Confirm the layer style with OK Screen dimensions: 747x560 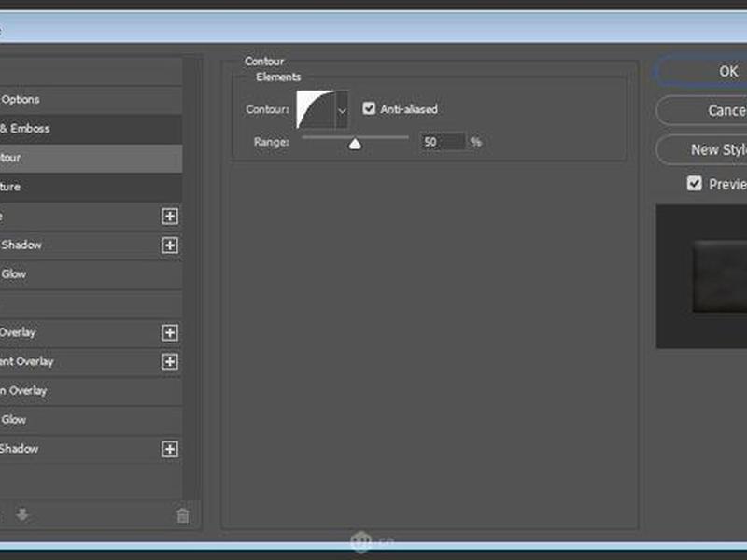(701, 72)
